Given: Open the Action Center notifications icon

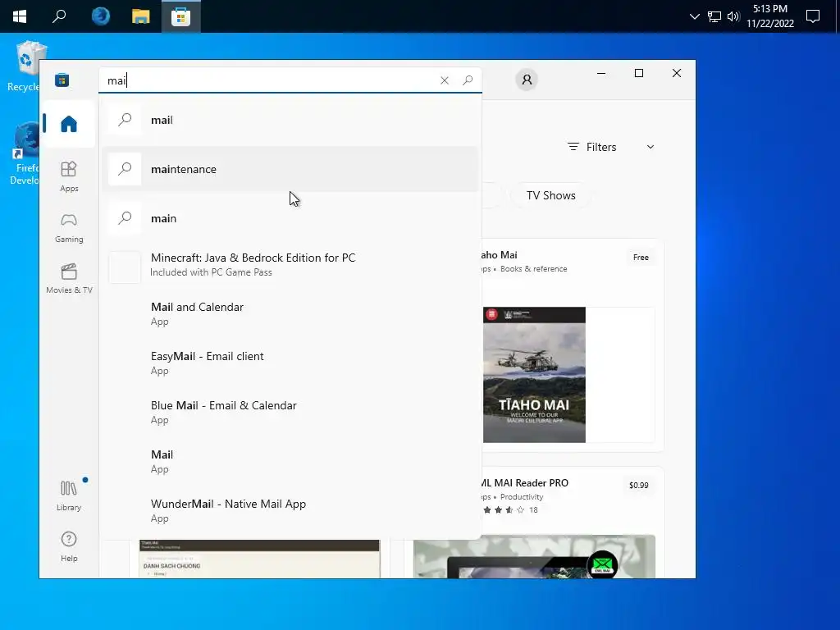Looking at the screenshot, I should pyautogui.click(x=813, y=16).
